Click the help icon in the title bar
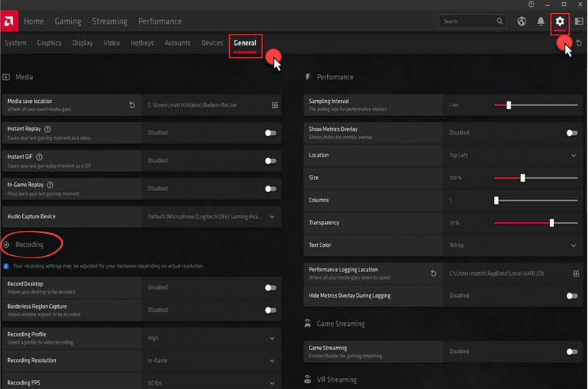Viewport: 588px width, 389px height. coord(531,4)
